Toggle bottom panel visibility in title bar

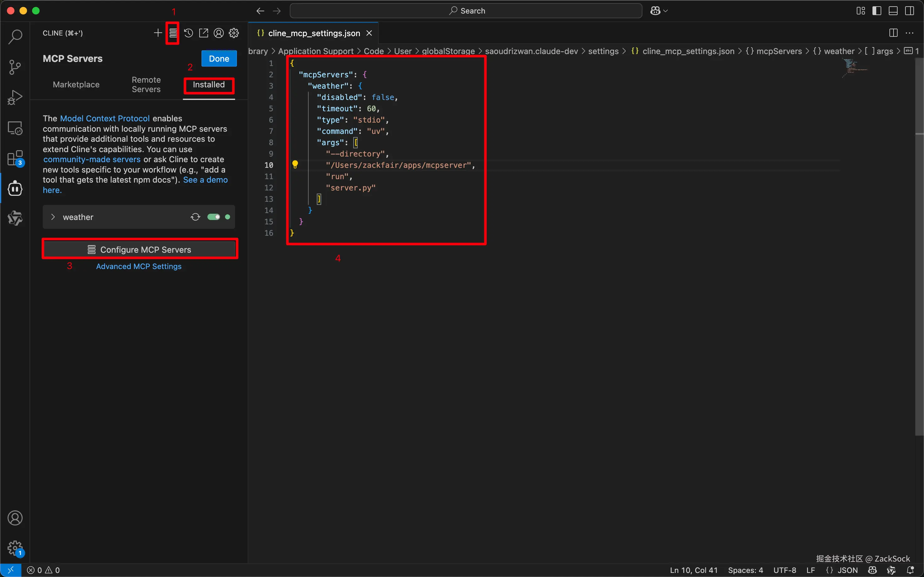tap(893, 11)
